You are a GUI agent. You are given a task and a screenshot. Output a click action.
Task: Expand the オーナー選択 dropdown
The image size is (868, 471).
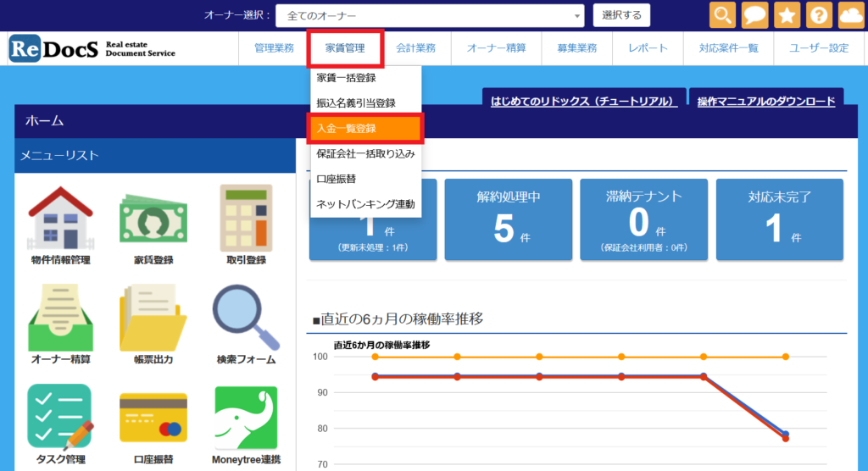(x=430, y=16)
